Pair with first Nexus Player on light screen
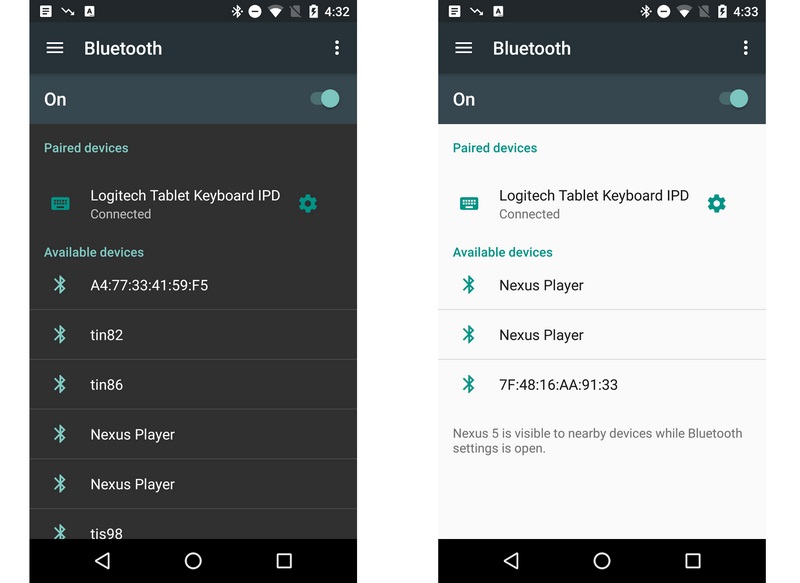Screen dimensions: 800x583 pos(602,285)
